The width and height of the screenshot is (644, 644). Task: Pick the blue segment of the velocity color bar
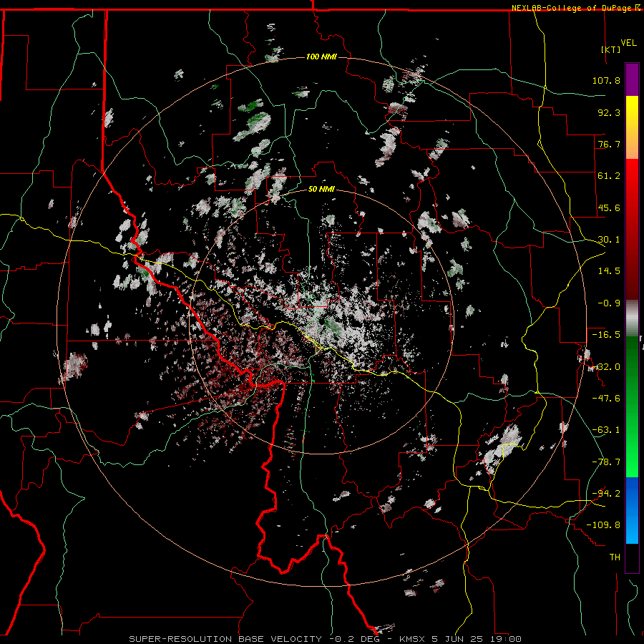tap(632, 510)
